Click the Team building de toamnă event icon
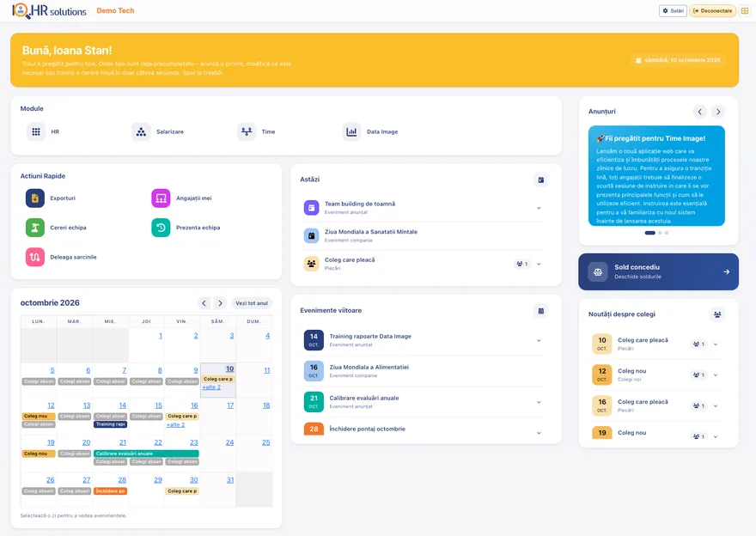The image size is (756, 536). click(312, 208)
